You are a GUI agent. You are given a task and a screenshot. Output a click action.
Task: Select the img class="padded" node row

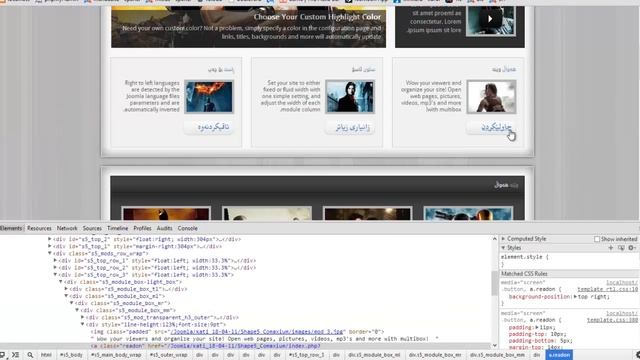pyautogui.click(x=237, y=332)
